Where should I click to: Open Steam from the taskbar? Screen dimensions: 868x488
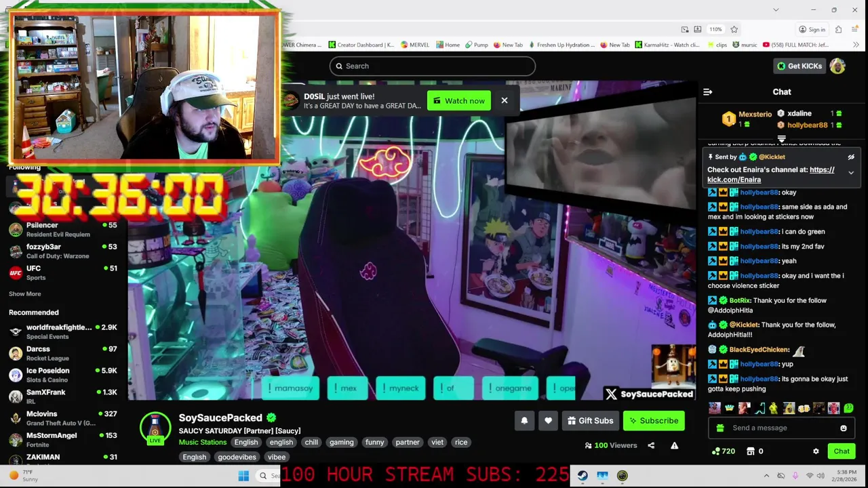[x=583, y=476]
